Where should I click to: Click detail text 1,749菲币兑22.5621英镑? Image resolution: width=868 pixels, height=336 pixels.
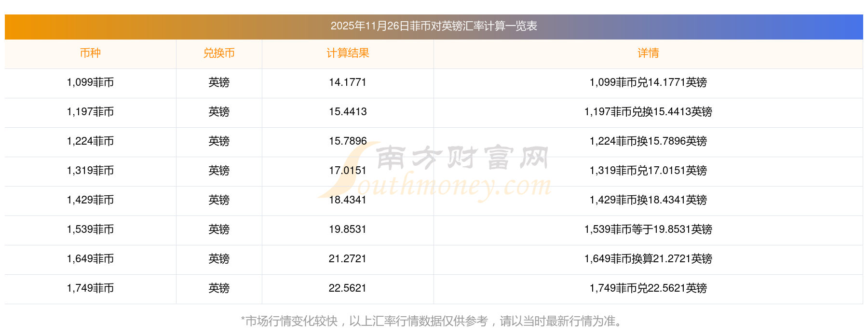[648, 288]
